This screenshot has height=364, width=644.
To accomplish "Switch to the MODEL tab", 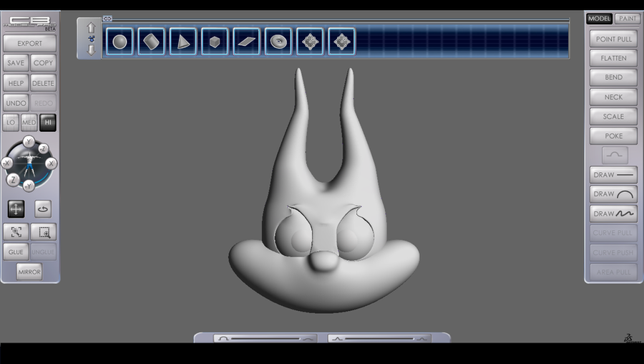I will [x=599, y=19].
